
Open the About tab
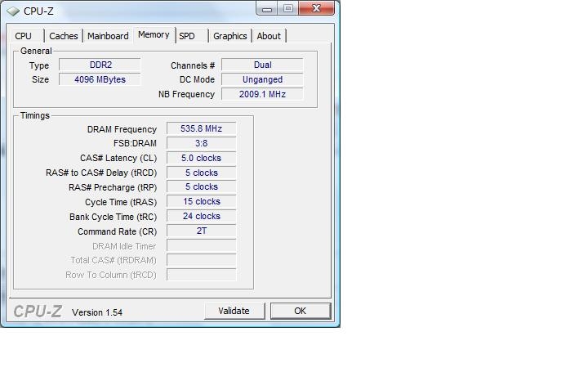(269, 36)
